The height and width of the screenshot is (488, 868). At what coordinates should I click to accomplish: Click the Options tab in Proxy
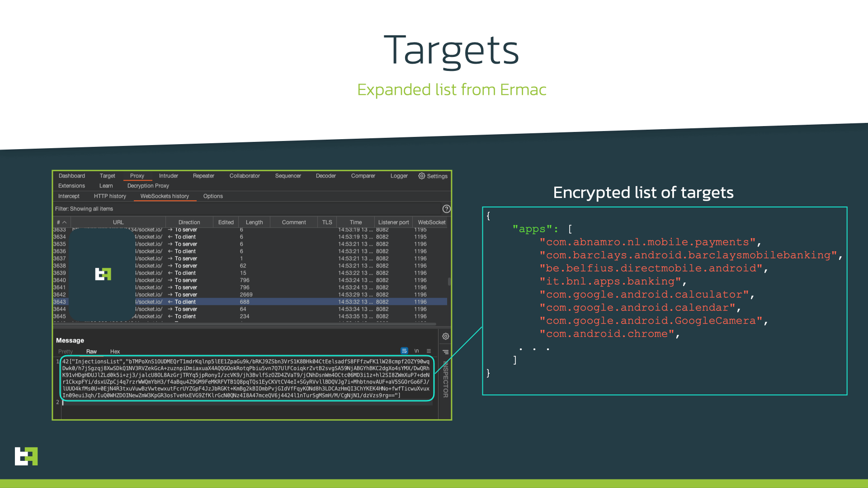pos(213,196)
